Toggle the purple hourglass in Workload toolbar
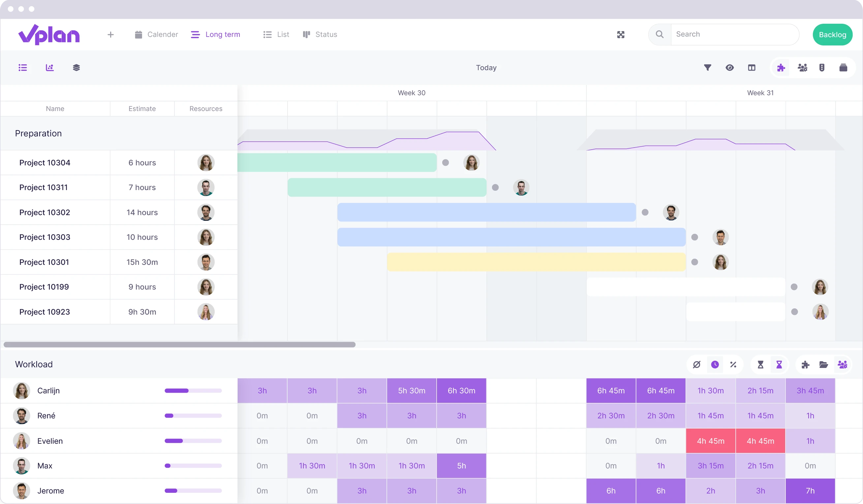Viewport: 863px width, 504px height. pos(780,364)
